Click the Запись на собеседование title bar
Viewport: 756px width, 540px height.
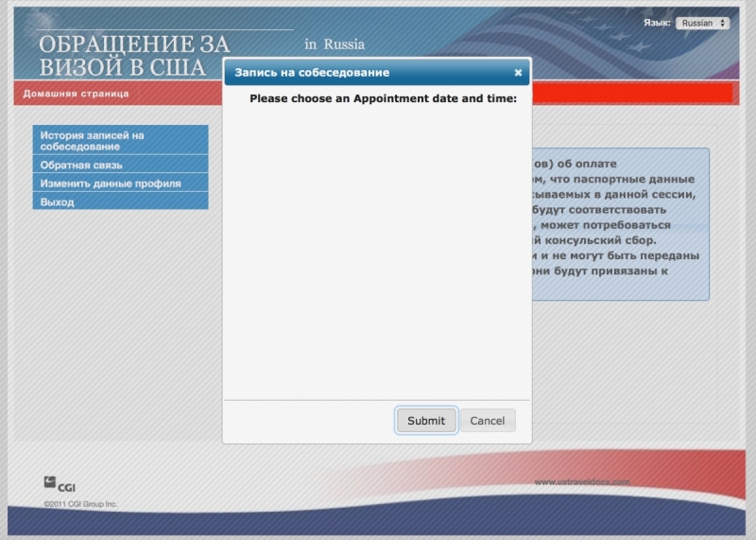point(359,73)
